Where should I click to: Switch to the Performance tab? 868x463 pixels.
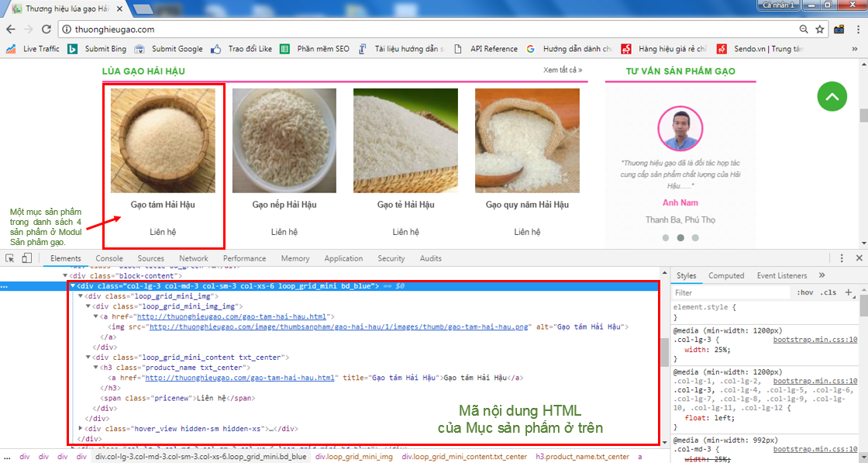pos(245,258)
